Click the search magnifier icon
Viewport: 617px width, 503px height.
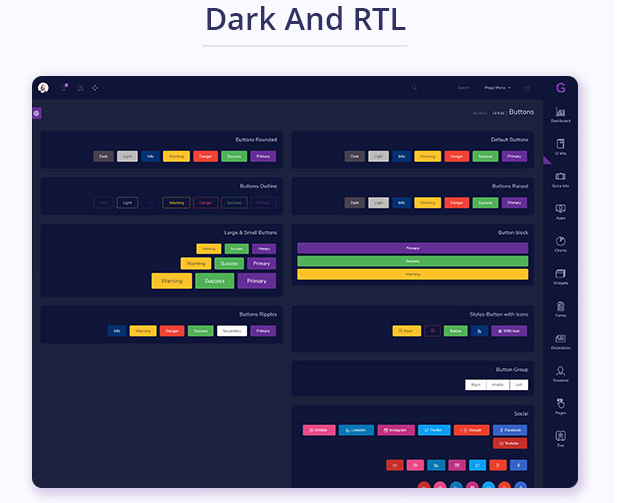point(415,88)
